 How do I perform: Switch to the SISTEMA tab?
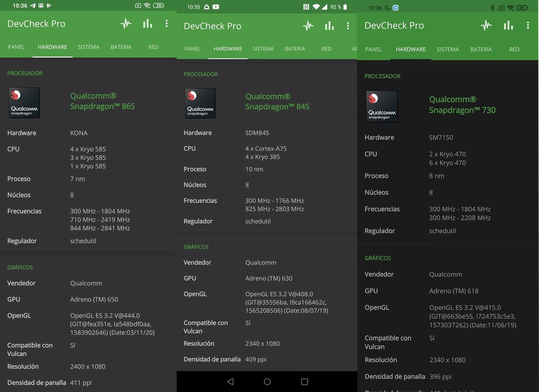88,47
